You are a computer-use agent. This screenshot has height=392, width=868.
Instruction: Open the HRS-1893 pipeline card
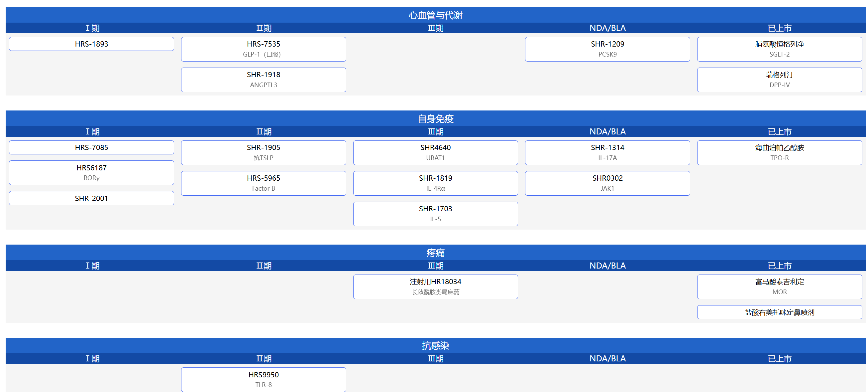point(91,44)
